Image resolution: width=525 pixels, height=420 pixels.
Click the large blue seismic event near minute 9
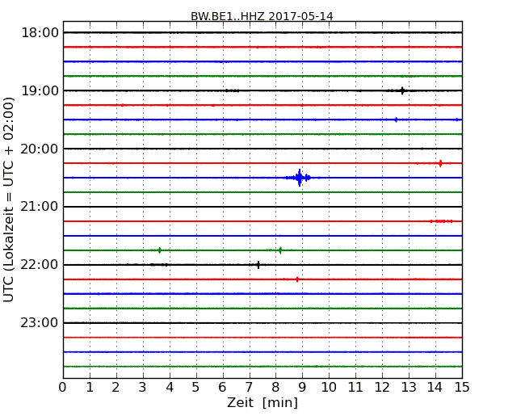click(x=300, y=178)
